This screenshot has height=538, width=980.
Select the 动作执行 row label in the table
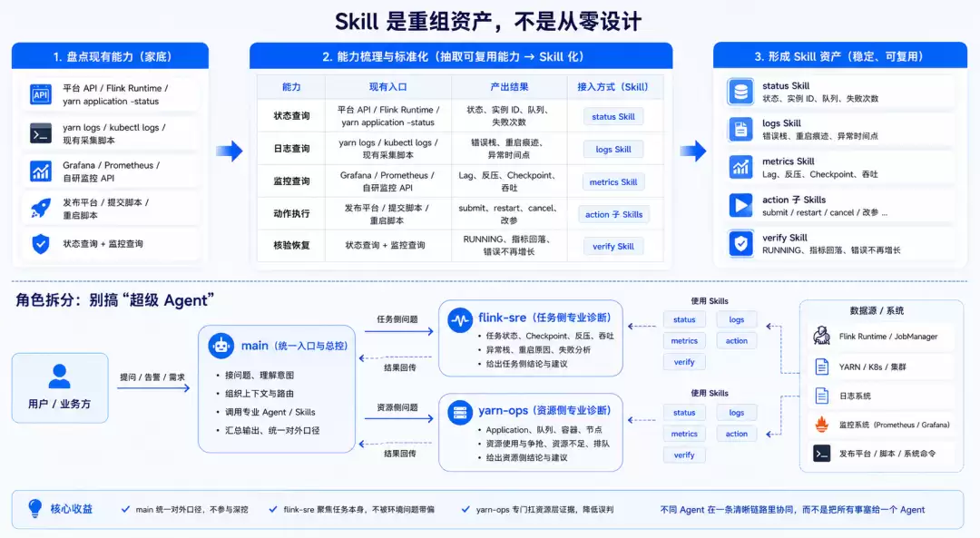point(291,213)
